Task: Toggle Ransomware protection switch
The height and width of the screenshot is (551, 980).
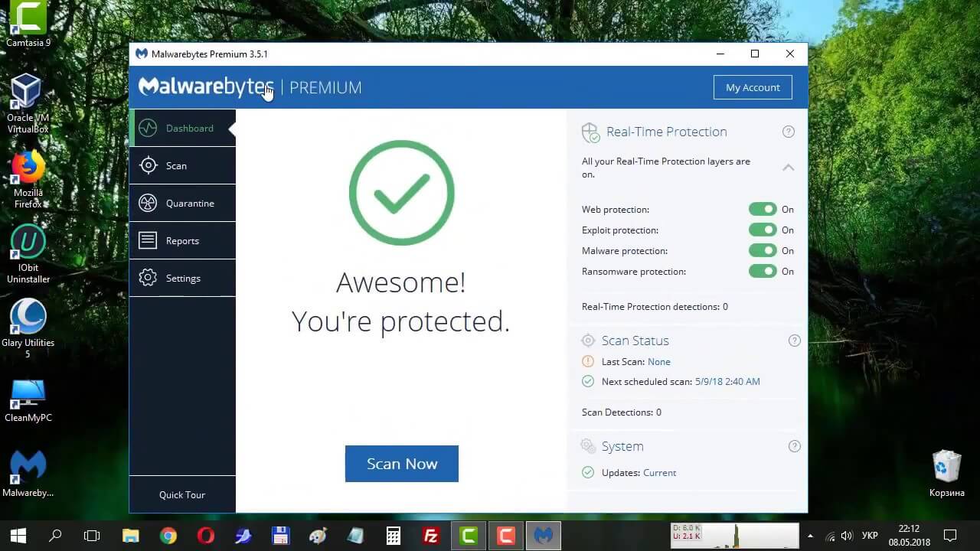Action: click(x=763, y=271)
